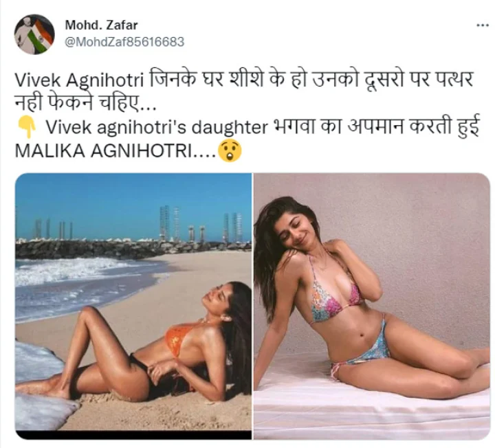Image resolution: width=495 pixels, height=448 pixels.
Task: Click the astonished face emoji
Action: click(x=230, y=150)
